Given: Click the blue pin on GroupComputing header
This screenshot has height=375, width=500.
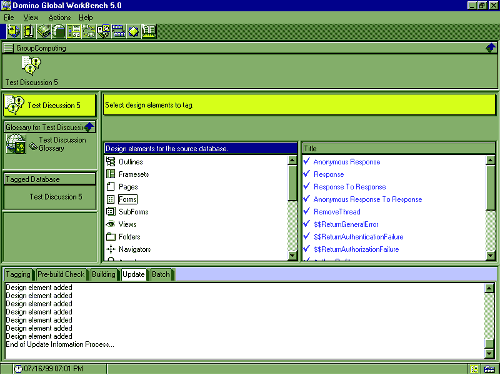Looking at the screenshot, I should pos(491,48).
